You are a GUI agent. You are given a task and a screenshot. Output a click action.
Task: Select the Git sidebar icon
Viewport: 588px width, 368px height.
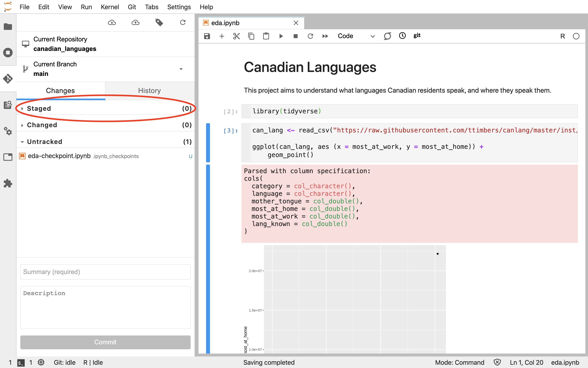[x=8, y=79]
